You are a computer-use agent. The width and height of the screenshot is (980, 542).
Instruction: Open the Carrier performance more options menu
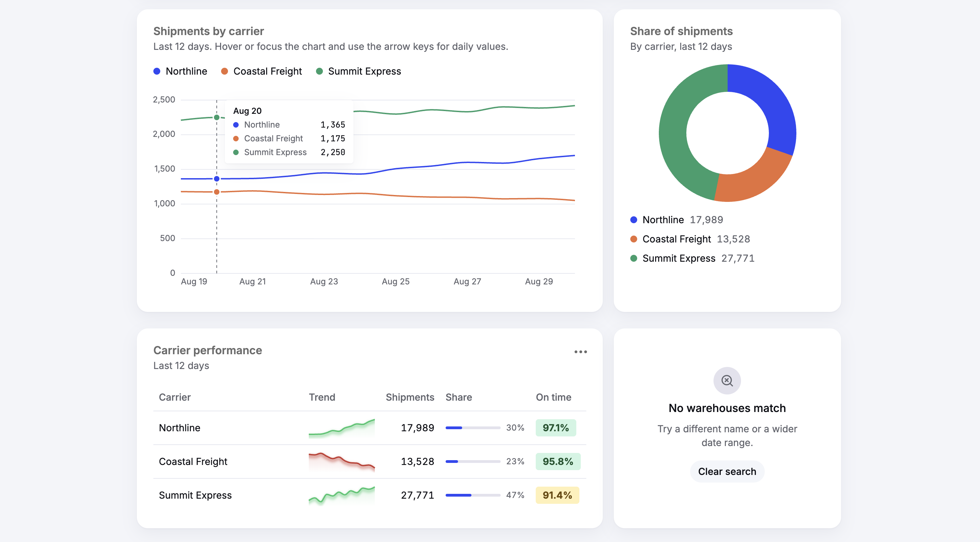[580, 352]
